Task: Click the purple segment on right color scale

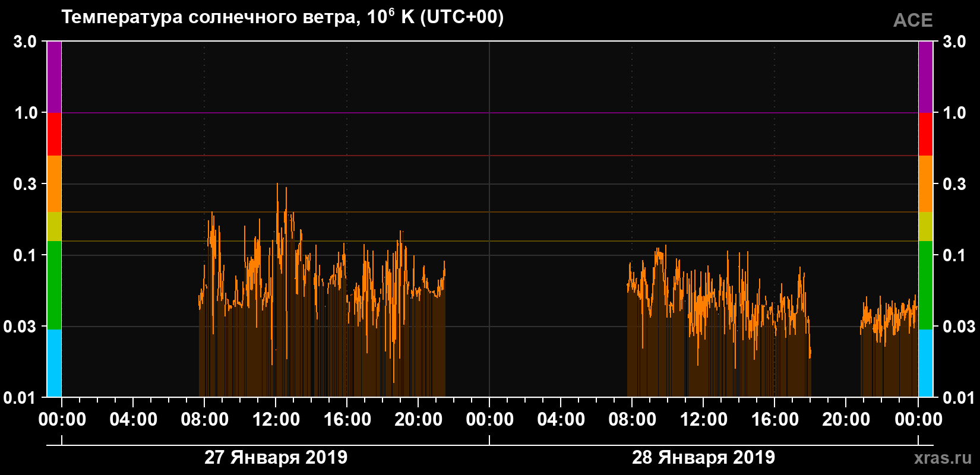Action: [926, 77]
